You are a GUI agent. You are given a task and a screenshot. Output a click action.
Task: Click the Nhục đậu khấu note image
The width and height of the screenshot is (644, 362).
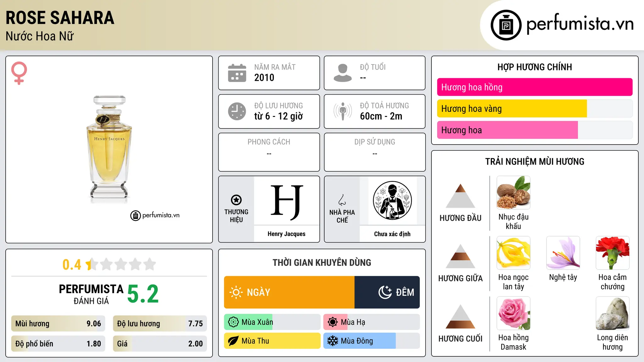click(x=514, y=193)
